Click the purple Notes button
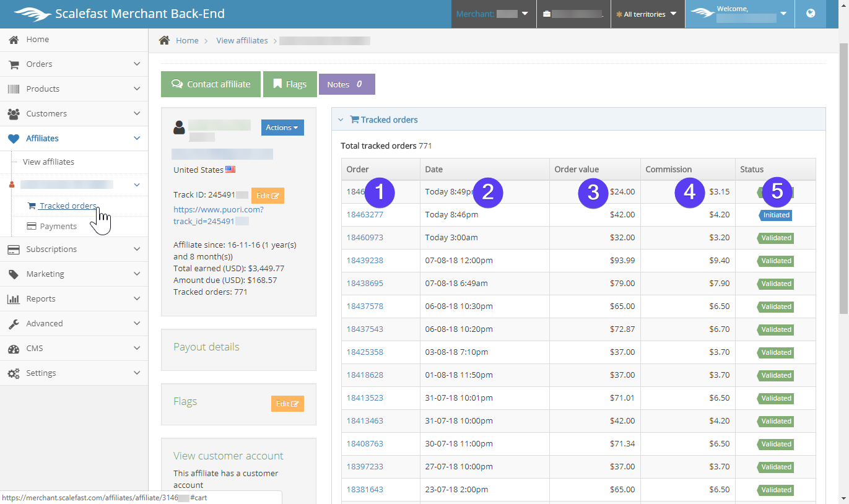849x504 pixels. [346, 84]
